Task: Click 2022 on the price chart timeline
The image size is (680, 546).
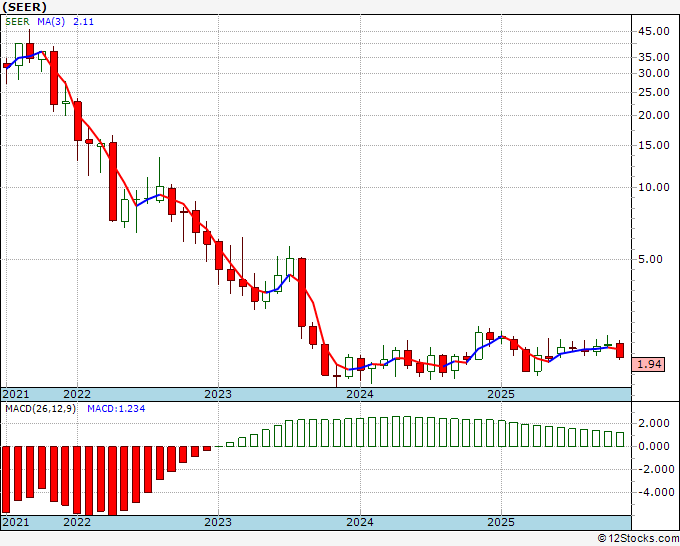Action: pos(77,394)
